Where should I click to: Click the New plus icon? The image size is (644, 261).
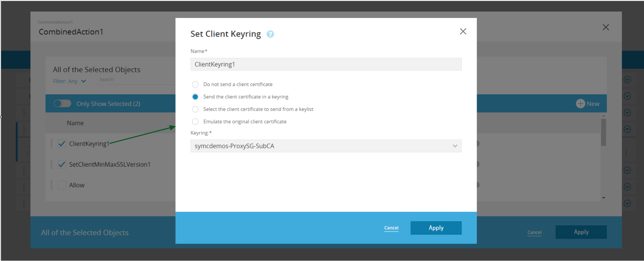coord(580,104)
